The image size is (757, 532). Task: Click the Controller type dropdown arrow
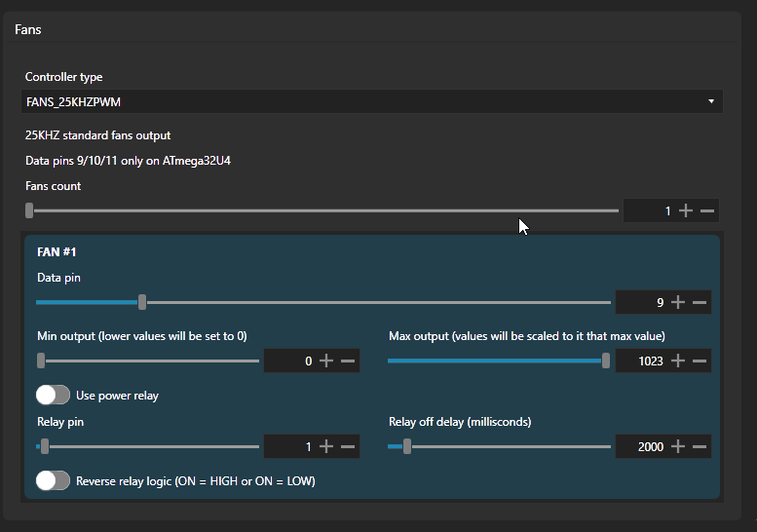tap(711, 101)
